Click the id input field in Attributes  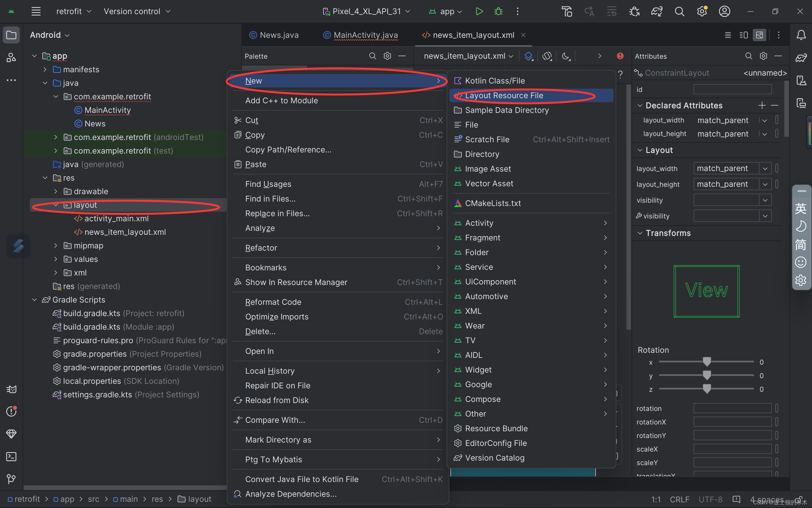[732, 89]
